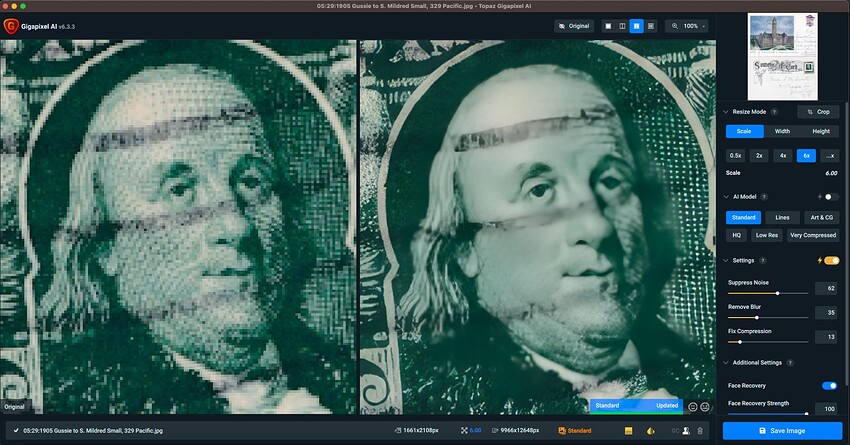Select the Low Res AI model
The image size is (850, 445).
[x=767, y=235]
